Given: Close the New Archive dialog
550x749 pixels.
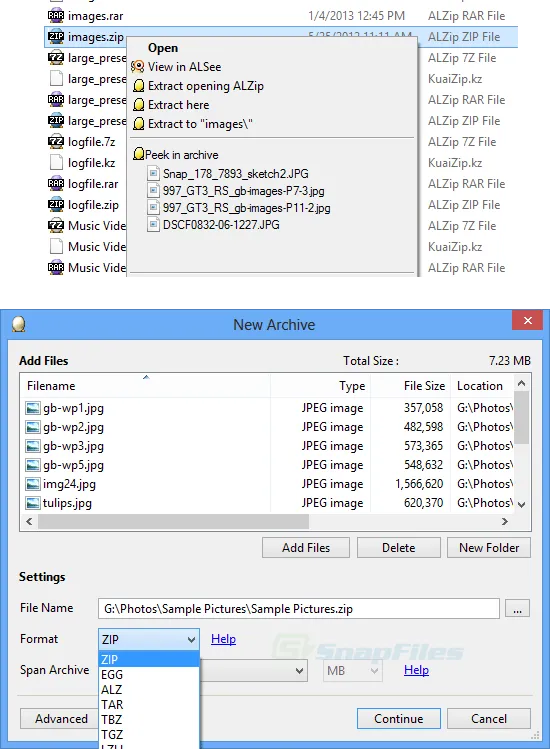Looking at the screenshot, I should coord(527,321).
